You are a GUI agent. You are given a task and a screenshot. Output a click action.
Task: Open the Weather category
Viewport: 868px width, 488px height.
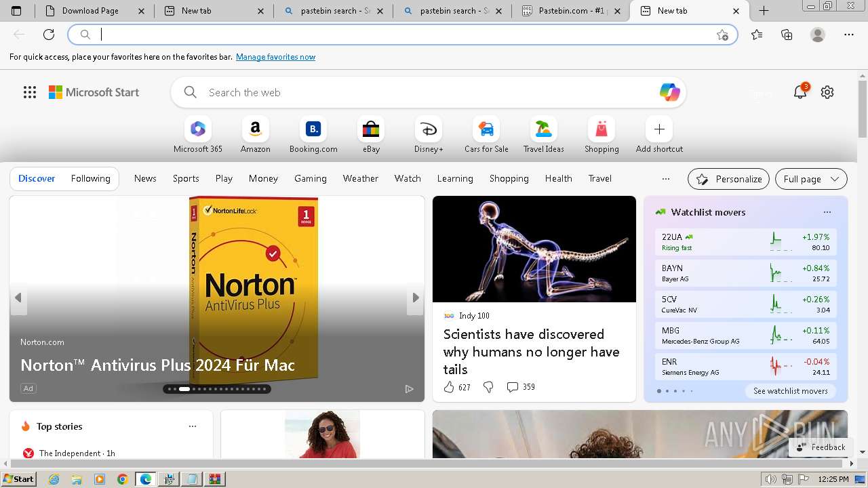tap(360, 178)
